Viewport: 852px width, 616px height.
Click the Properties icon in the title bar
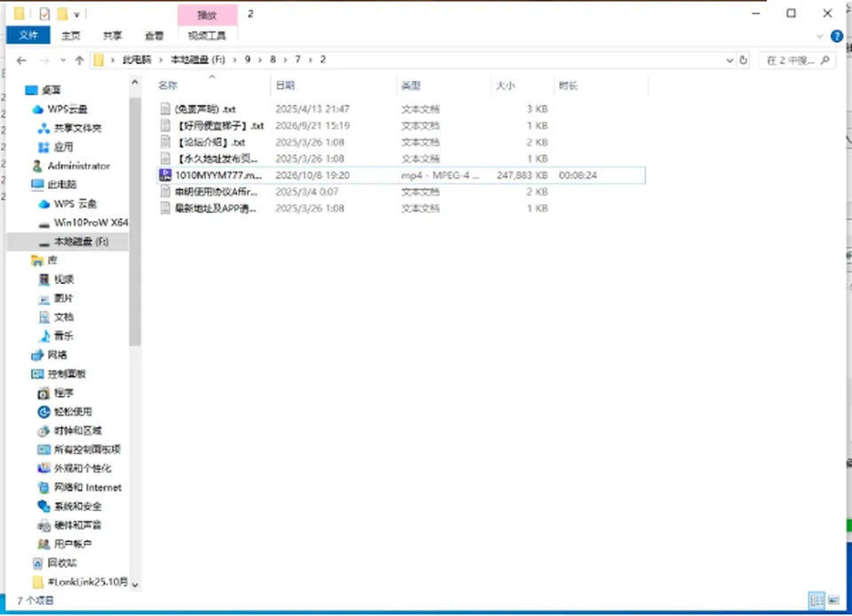44,14
